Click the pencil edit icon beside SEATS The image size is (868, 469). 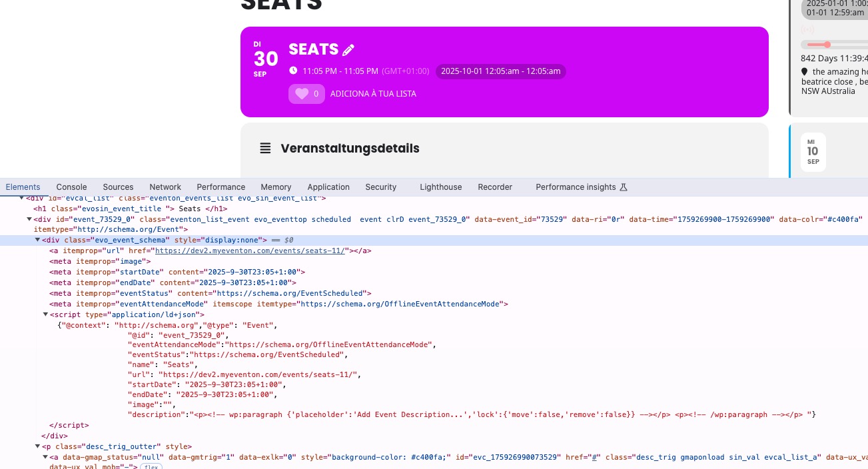tap(348, 50)
